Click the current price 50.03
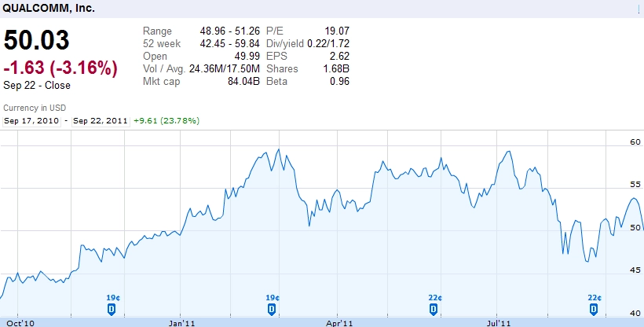 (x=37, y=40)
